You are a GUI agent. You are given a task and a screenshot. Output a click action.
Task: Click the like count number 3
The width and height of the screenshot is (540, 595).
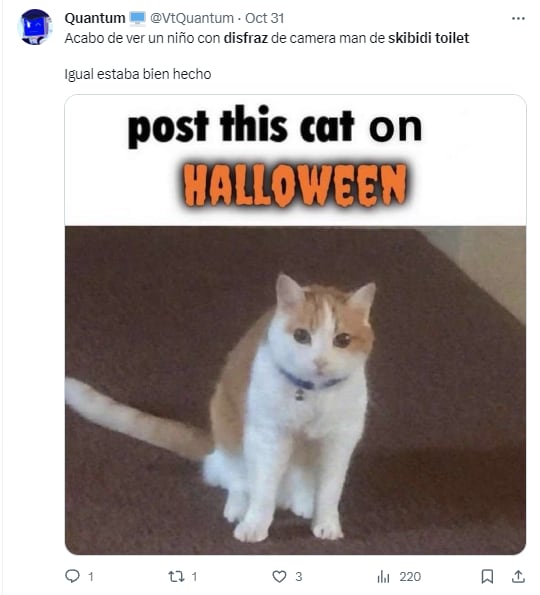[299, 577]
